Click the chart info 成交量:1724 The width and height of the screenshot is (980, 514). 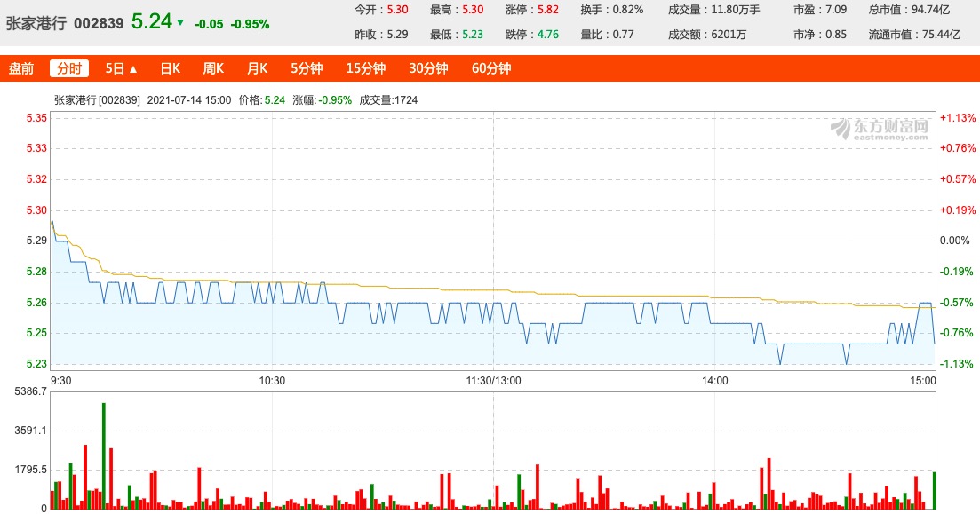(x=388, y=100)
